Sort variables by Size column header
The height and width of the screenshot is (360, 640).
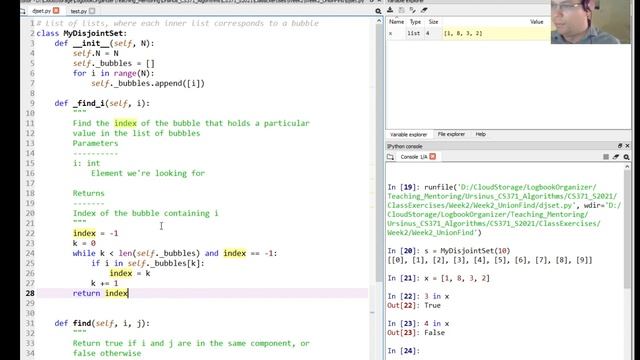click(x=433, y=22)
